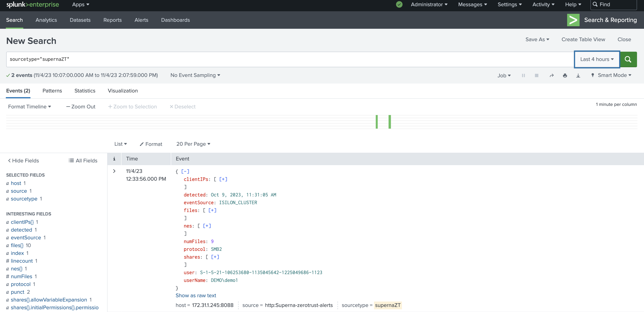644x312 pixels.
Task: Expand the first event row arrow
Action: 114,171
